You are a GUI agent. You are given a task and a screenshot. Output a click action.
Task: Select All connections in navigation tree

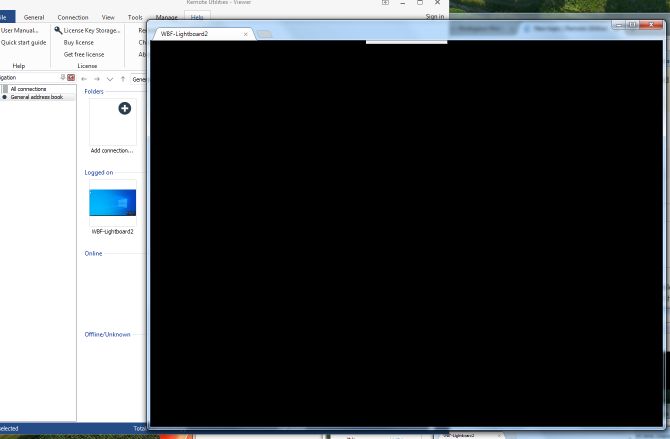pos(28,89)
